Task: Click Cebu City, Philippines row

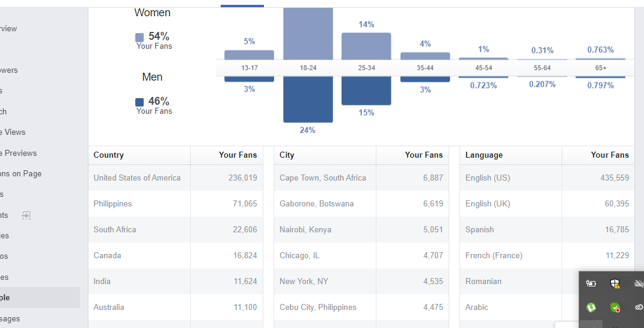Action: click(x=361, y=308)
